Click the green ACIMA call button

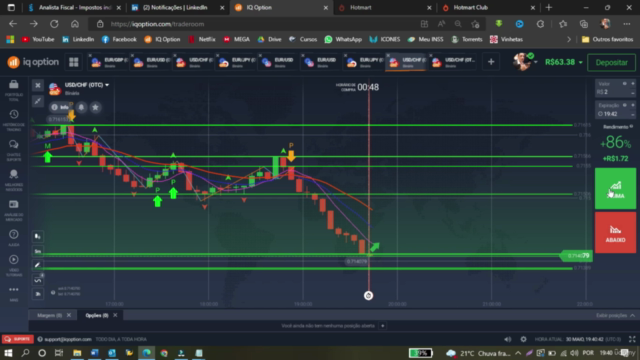pyautogui.click(x=615, y=189)
